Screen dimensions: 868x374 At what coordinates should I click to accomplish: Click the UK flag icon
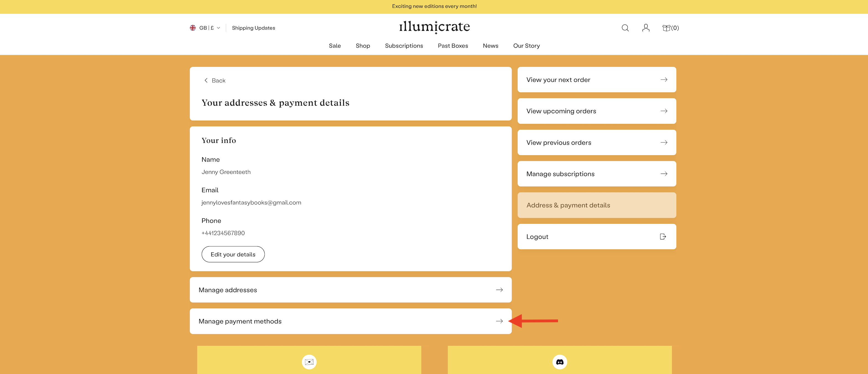pos(193,28)
